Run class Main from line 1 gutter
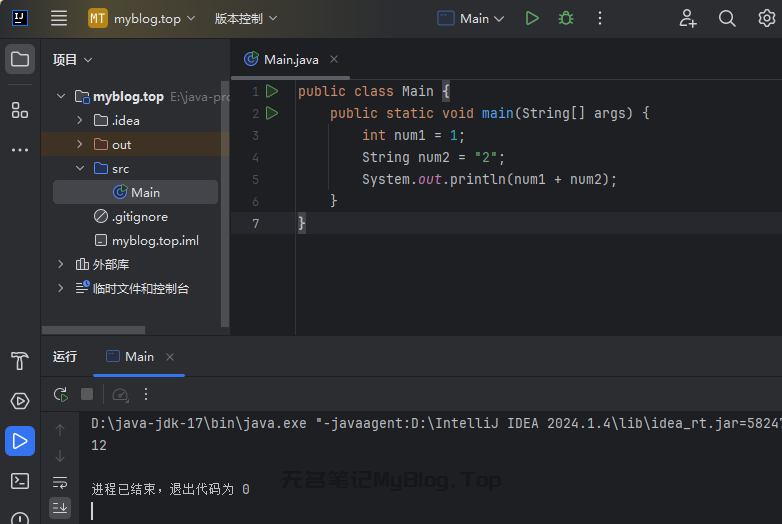This screenshot has height=524, width=782. point(272,91)
